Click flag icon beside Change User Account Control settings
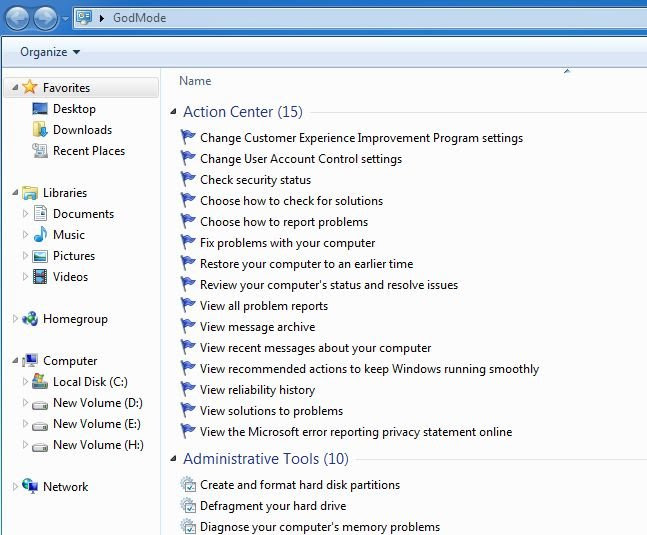This screenshot has height=535, width=647. 188,158
